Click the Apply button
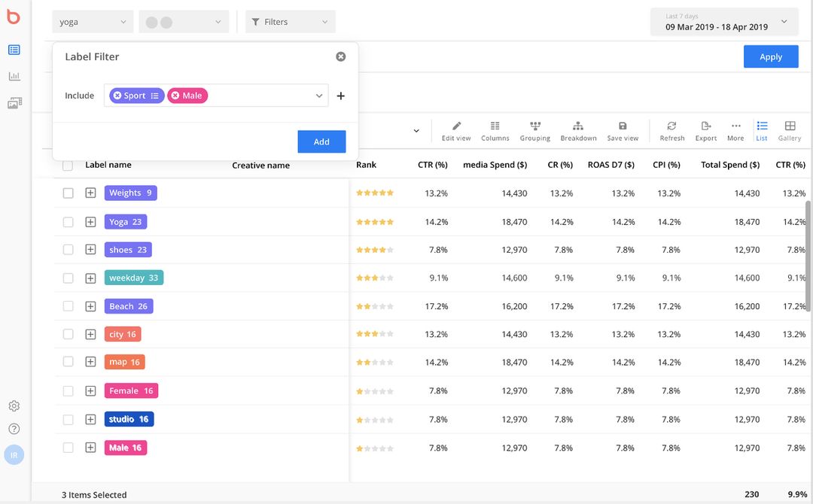This screenshot has width=813, height=504. click(771, 57)
